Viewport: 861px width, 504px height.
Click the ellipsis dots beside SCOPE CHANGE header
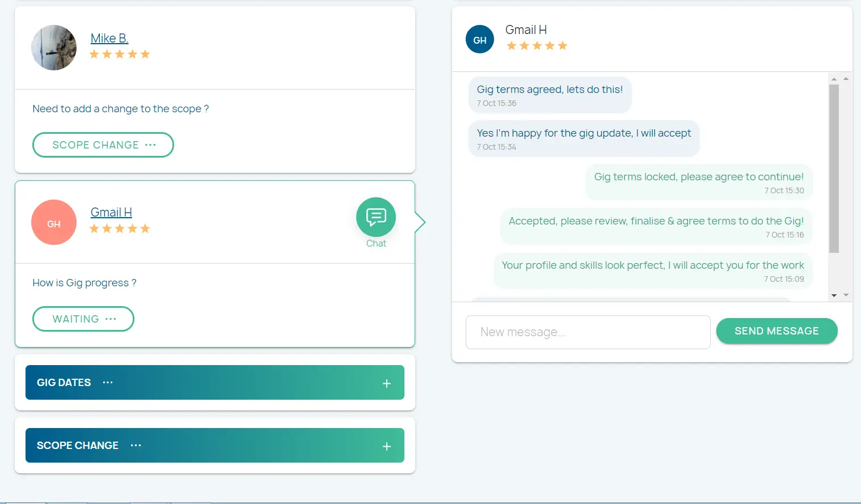[x=136, y=446]
